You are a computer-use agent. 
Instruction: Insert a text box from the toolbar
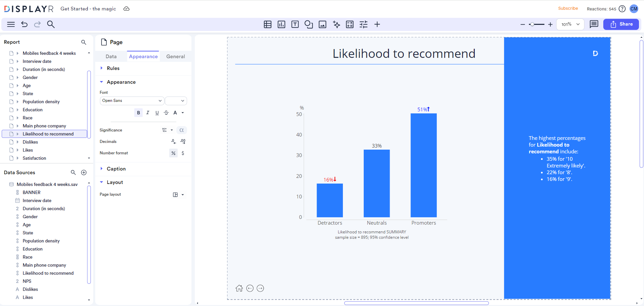click(295, 24)
